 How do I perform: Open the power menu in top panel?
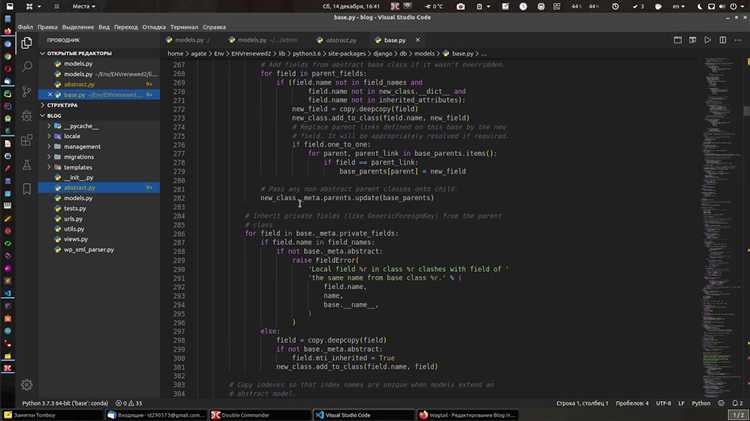point(735,6)
